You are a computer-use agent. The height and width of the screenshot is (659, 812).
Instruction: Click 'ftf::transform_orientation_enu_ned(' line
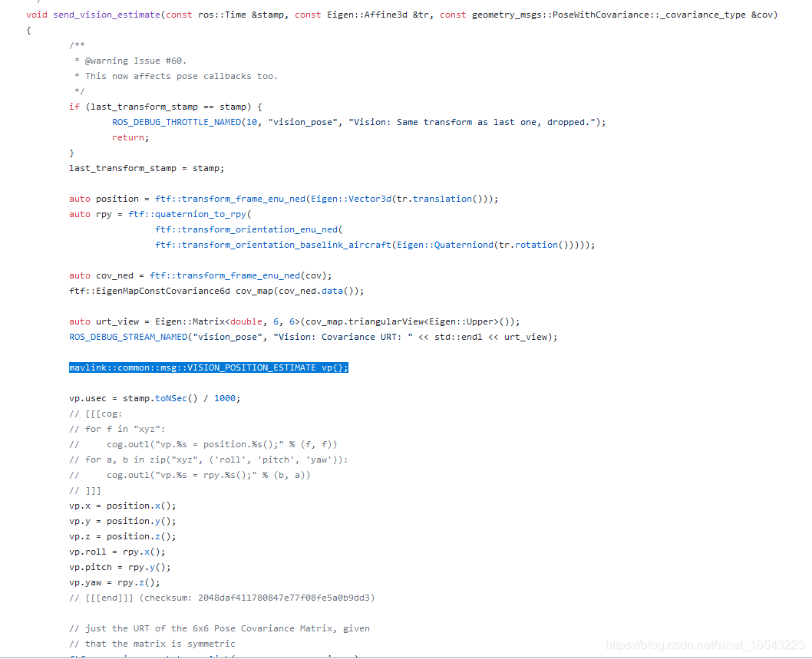pyautogui.click(x=249, y=229)
